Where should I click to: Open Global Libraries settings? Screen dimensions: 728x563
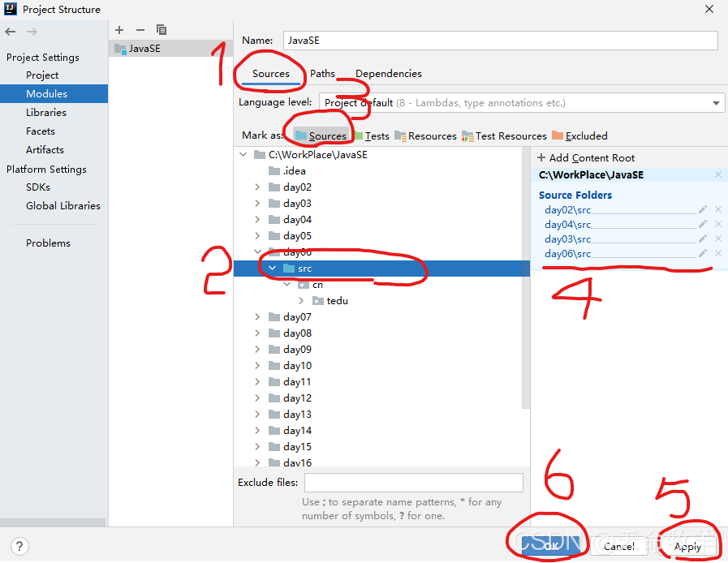click(63, 205)
